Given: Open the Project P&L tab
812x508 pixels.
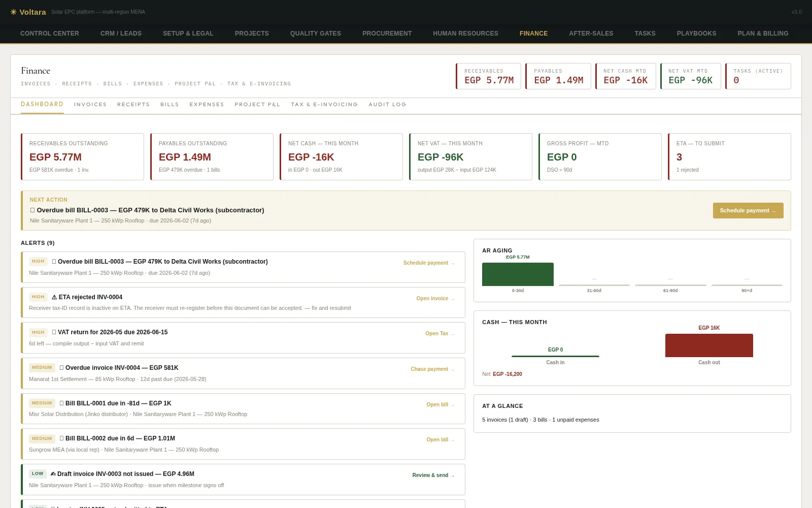Looking at the screenshot, I should [x=257, y=105].
